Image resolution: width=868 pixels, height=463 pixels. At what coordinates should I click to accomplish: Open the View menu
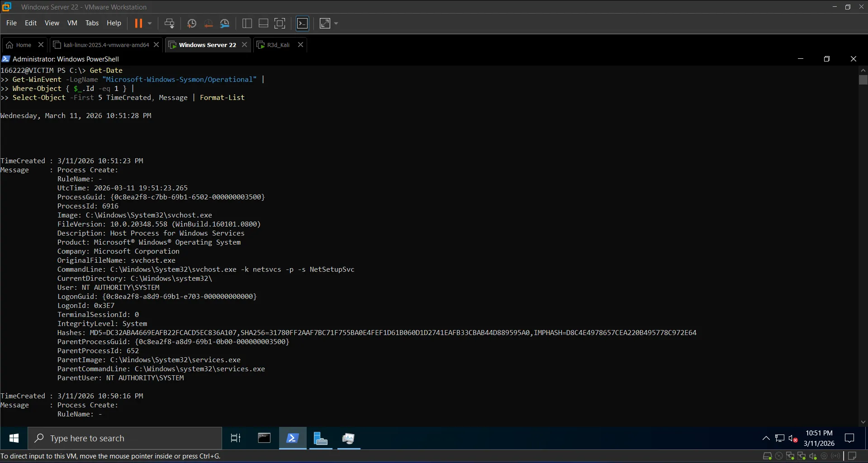tap(52, 23)
